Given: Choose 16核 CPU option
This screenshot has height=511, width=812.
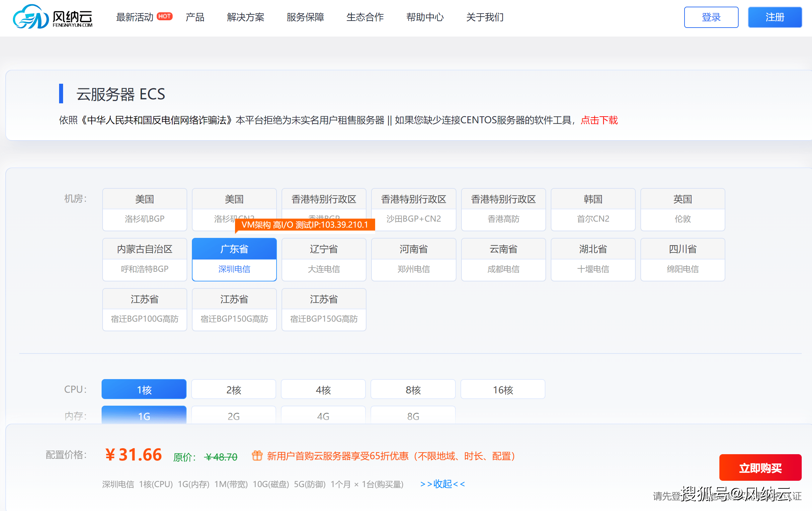Looking at the screenshot, I should [503, 389].
